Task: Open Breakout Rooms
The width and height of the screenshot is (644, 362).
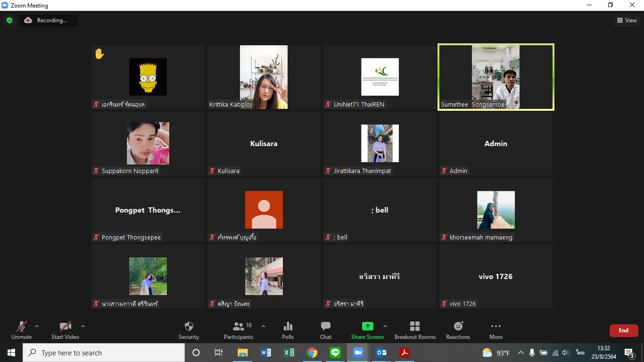Action: coord(415,330)
